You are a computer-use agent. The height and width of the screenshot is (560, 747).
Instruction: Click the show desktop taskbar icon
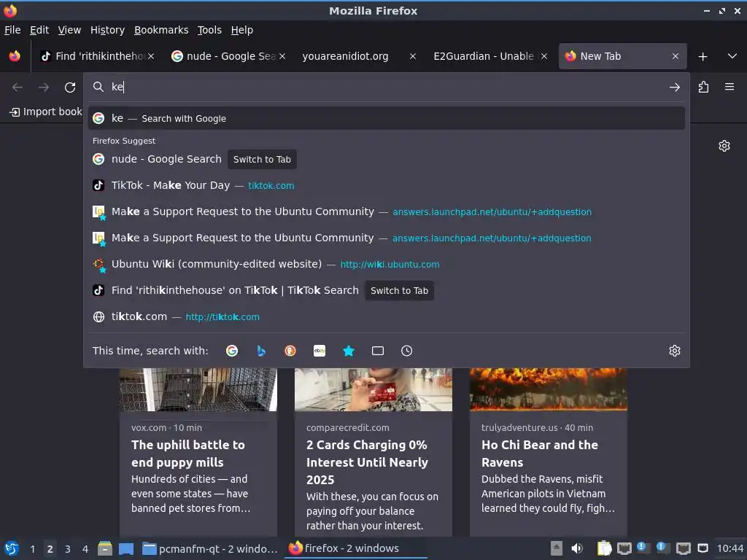(x=126, y=548)
